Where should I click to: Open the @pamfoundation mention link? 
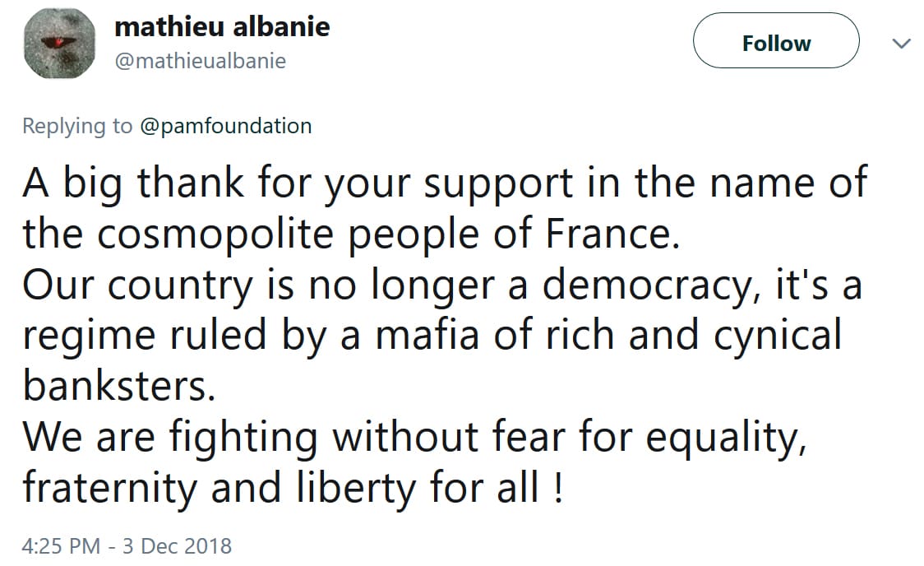(226, 126)
